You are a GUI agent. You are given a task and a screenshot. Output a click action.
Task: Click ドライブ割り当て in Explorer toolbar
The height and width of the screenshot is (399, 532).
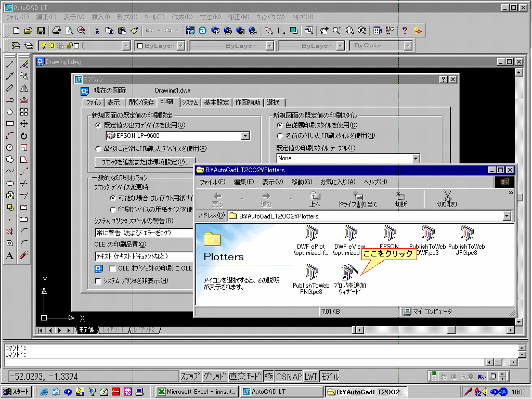tap(358, 200)
